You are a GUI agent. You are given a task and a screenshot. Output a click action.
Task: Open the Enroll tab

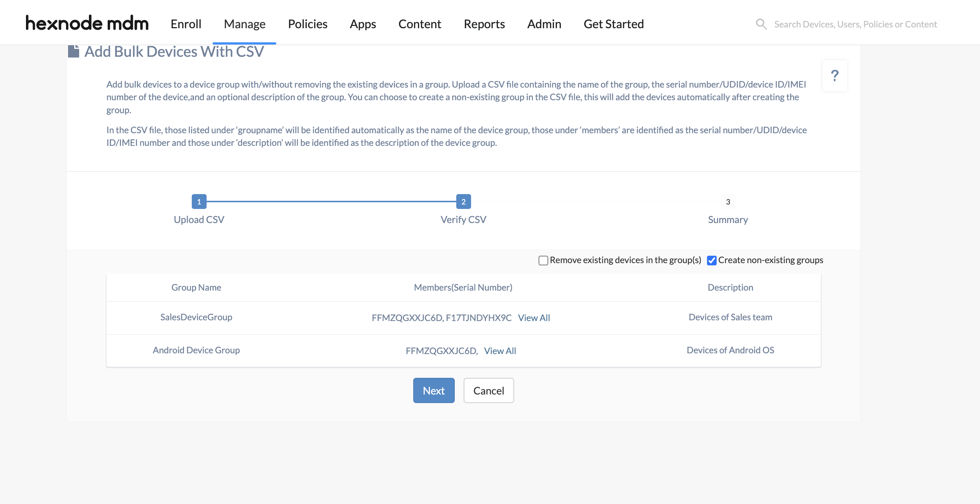(x=186, y=24)
